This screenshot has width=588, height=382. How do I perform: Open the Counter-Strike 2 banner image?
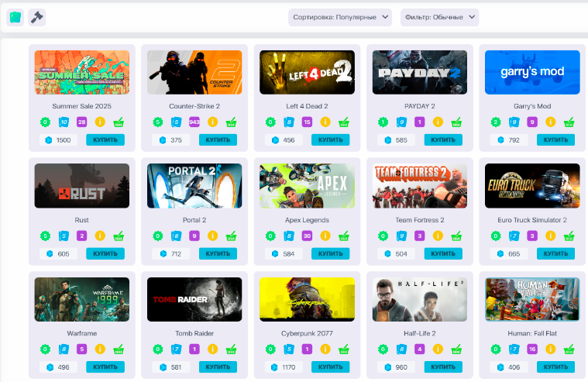click(x=194, y=72)
